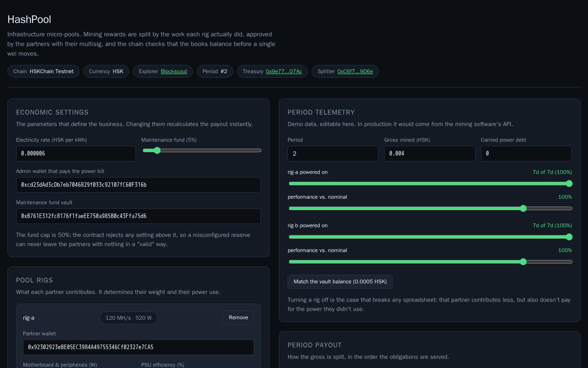Click rig-a performance vs. nominal slider
The height and width of the screenshot is (368, 588).
(430, 208)
